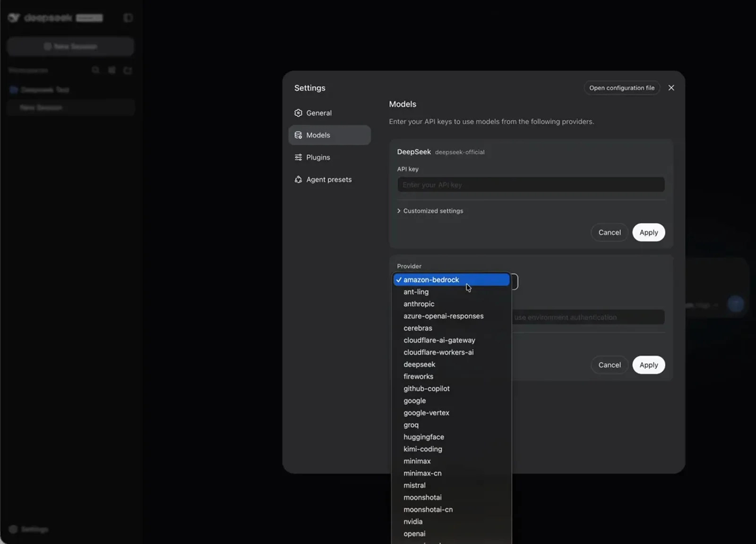Pick the minimax provider option
Image resolution: width=756 pixels, height=544 pixels.
(x=451, y=461)
